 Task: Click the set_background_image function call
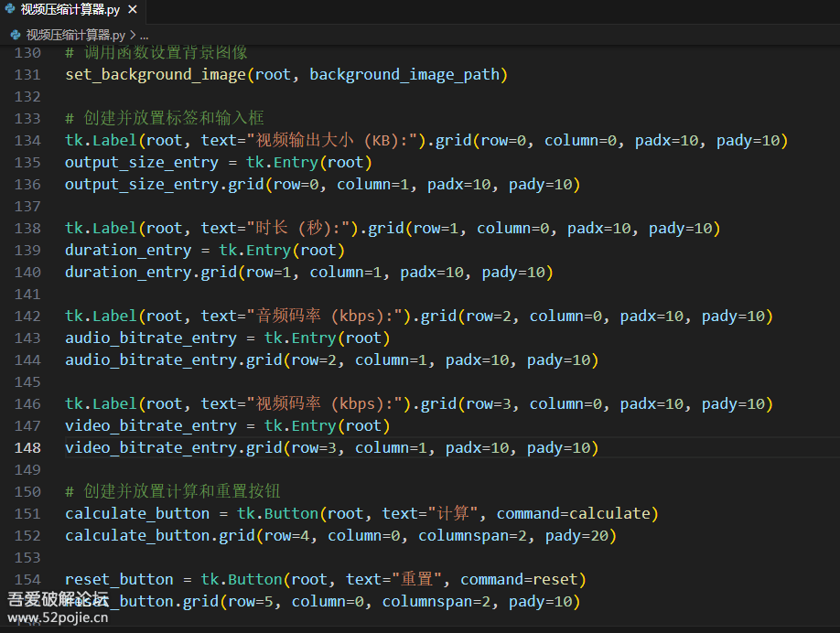(156, 75)
